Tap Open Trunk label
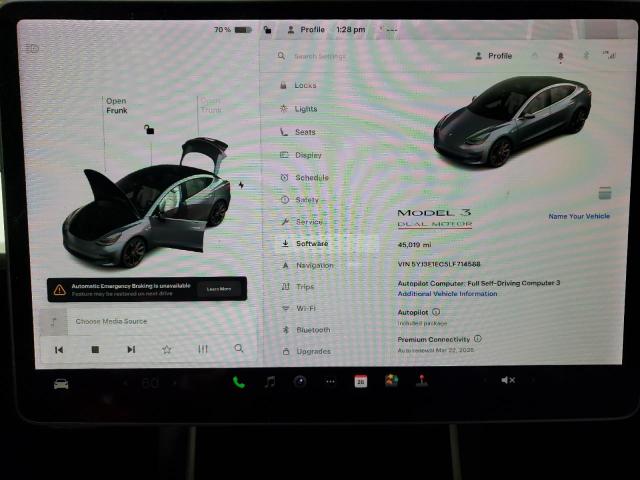The width and height of the screenshot is (640, 480). (x=211, y=105)
